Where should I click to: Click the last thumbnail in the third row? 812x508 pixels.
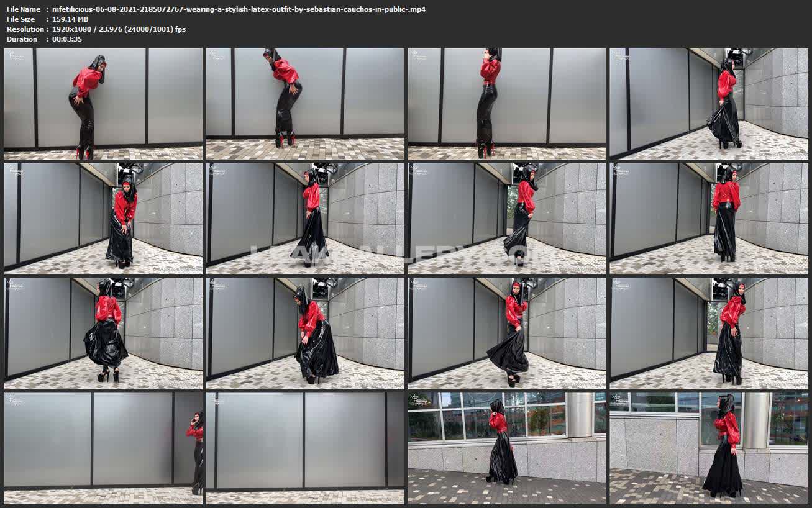709,333
